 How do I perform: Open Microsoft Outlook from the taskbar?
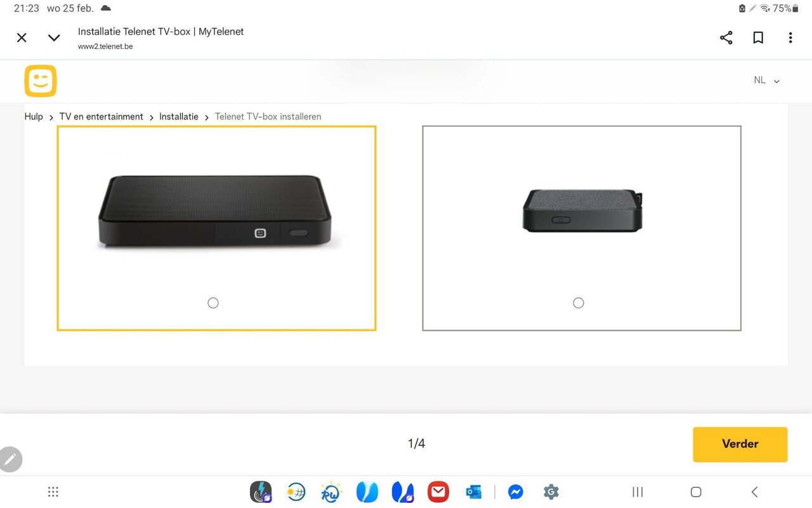pyautogui.click(x=473, y=491)
